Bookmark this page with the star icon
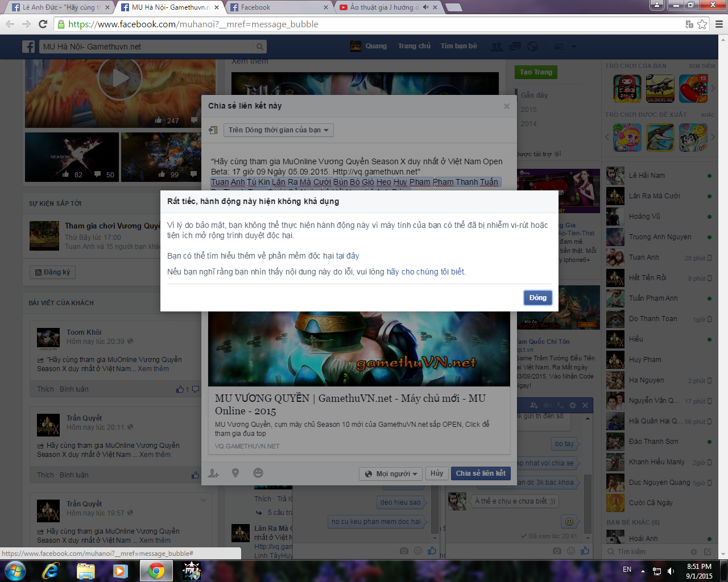 pos(702,24)
